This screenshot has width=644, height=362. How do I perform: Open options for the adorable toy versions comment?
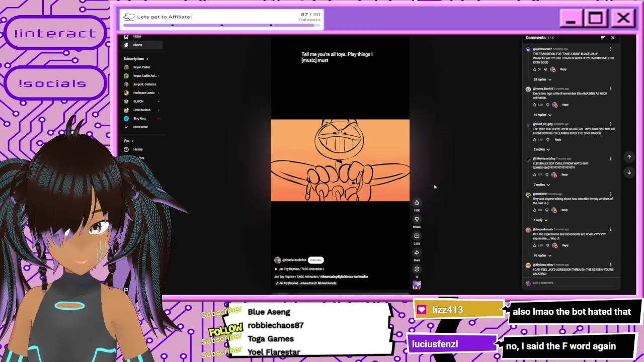(611, 194)
